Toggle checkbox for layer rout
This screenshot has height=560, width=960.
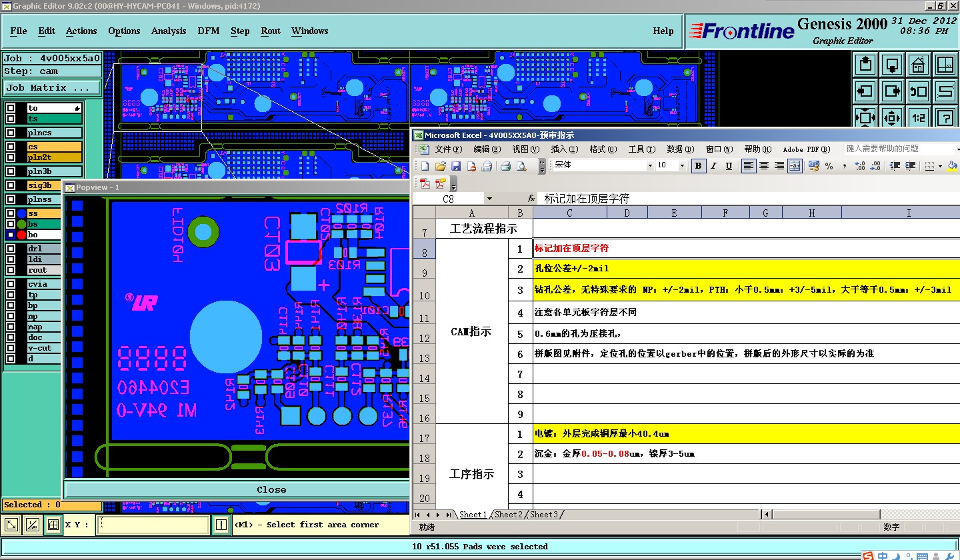coord(11,270)
